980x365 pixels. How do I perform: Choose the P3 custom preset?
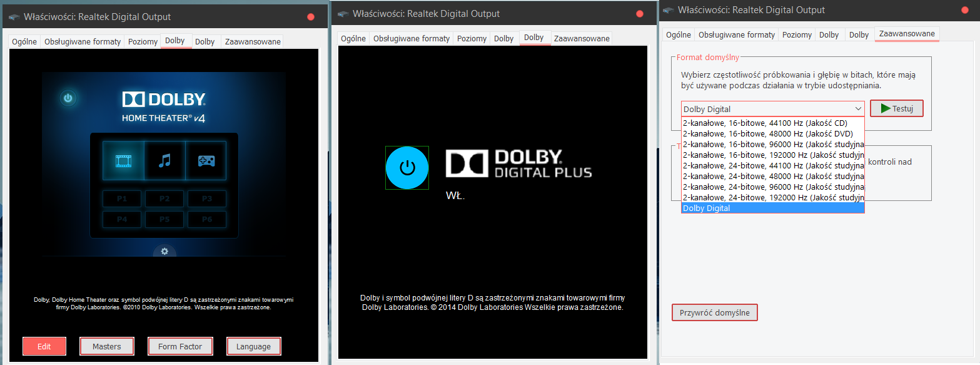[207, 199]
